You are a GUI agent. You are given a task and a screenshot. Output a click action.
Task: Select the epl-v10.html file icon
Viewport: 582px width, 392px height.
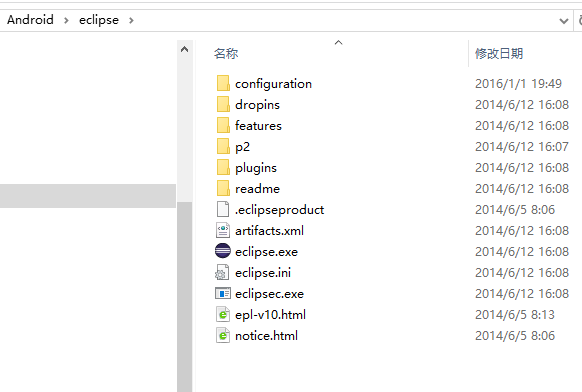(x=223, y=314)
